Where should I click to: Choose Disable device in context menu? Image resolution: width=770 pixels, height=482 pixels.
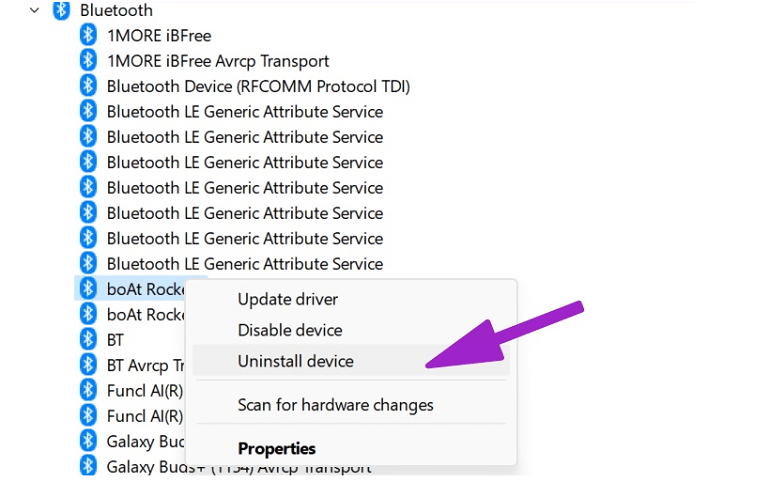(x=290, y=330)
